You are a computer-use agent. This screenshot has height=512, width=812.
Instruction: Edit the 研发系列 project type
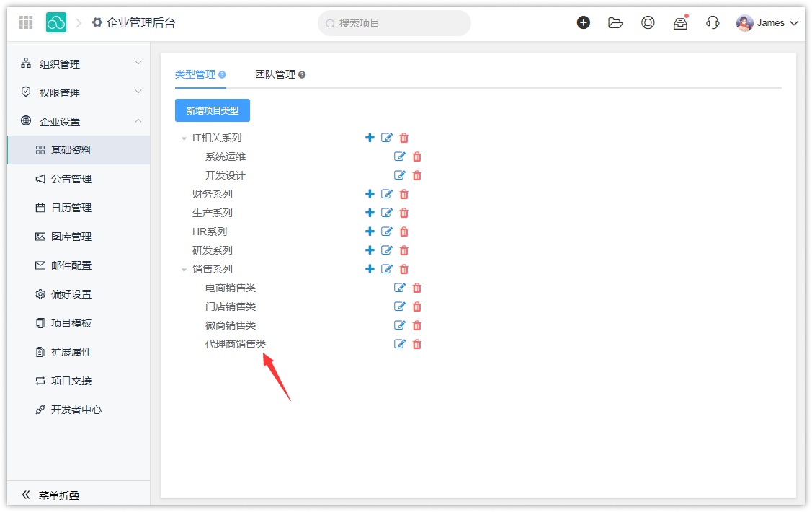coord(387,250)
